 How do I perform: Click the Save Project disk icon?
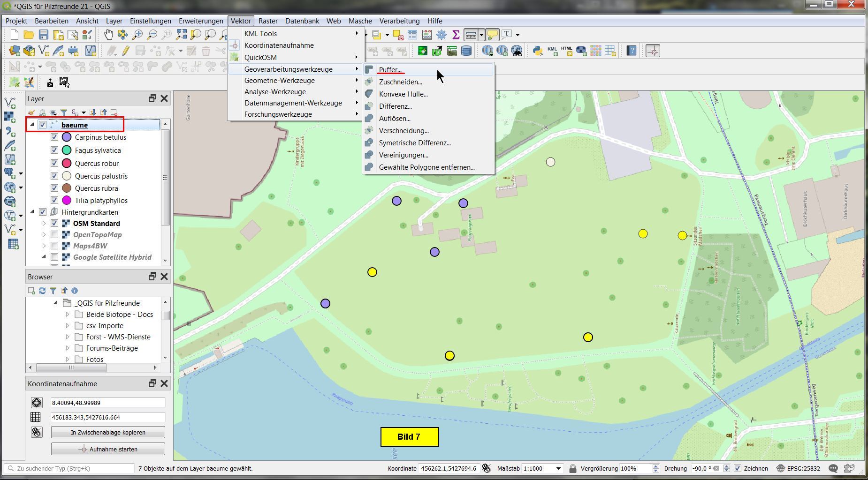click(44, 35)
